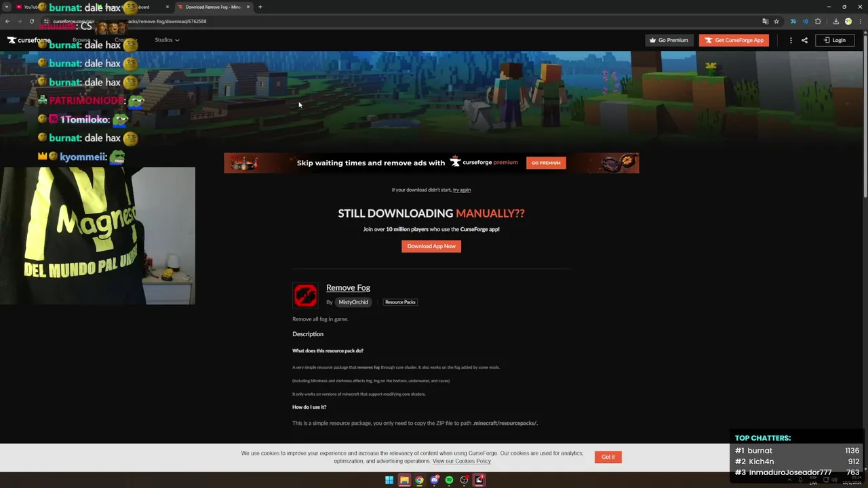Viewport: 868px width, 488px height.
Task: Click the Login button
Action: coord(835,40)
